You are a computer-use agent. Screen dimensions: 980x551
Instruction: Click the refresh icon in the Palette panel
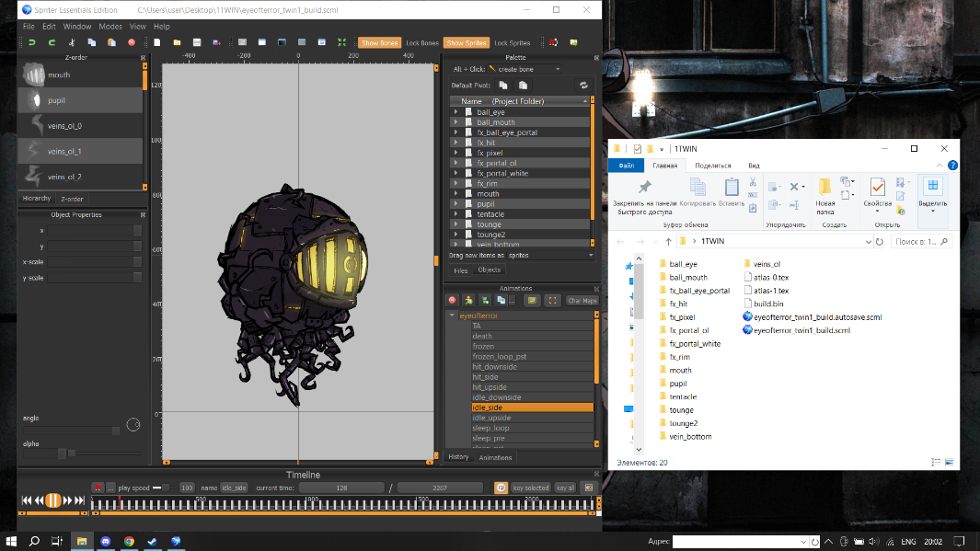[x=582, y=86]
